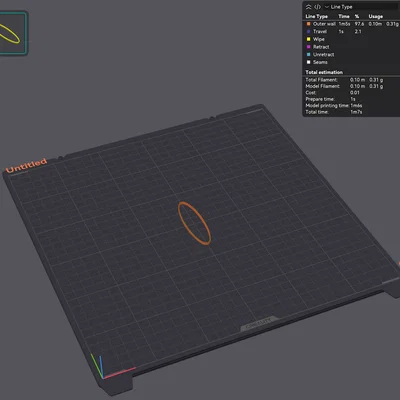Select the 'Wipe' legend label

tap(319, 39)
